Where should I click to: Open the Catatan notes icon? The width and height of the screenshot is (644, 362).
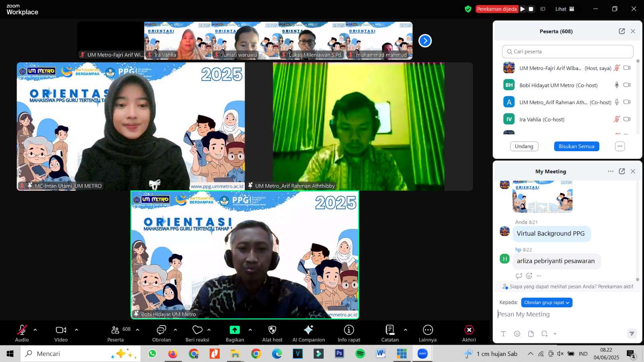[x=390, y=330]
